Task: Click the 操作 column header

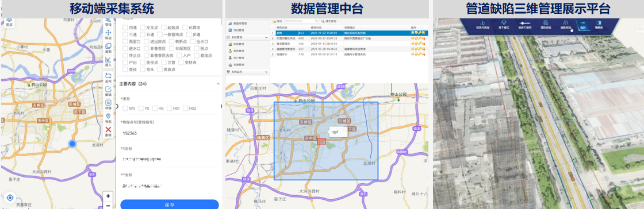Action: click(x=413, y=28)
